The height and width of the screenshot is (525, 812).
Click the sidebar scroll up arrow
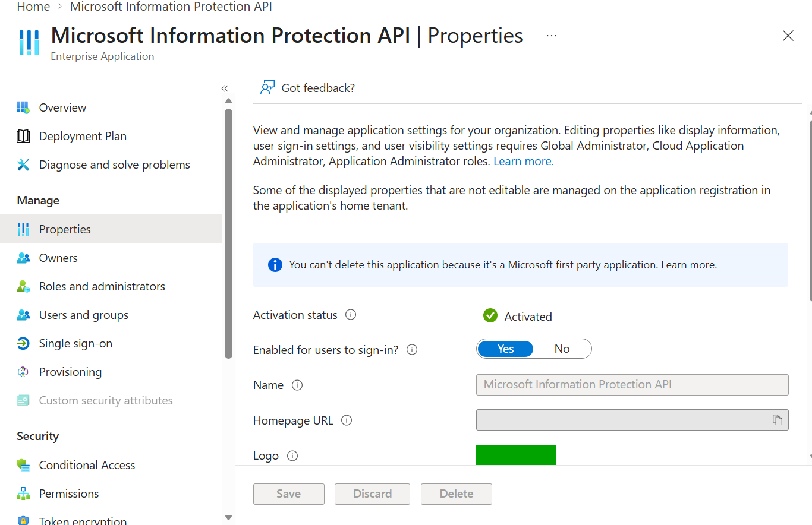click(x=229, y=101)
